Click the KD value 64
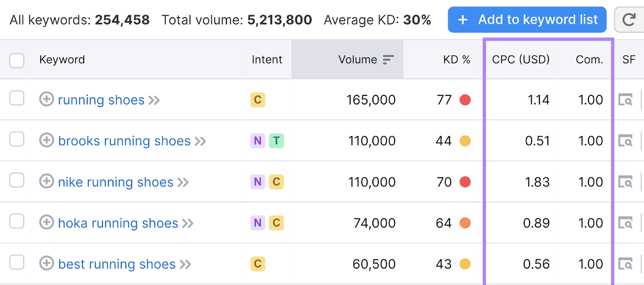Image resolution: width=644 pixels, height=285 pixels. pos(444,223)
